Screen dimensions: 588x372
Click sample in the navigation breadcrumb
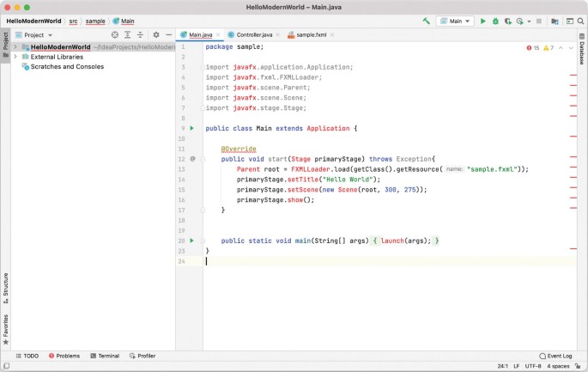[x=95, y=21]
